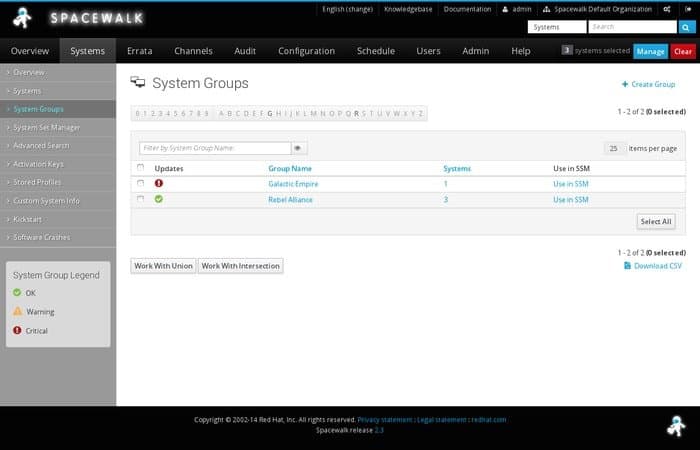The image size is (700, 450).
Task: Open the Errata top menu
Action: (139, 51)
